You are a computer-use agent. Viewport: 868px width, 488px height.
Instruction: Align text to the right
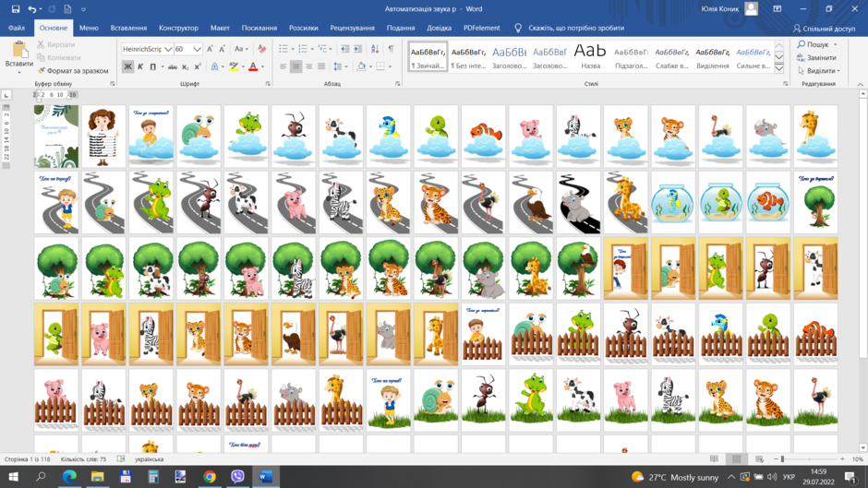(x=309, y=67)
